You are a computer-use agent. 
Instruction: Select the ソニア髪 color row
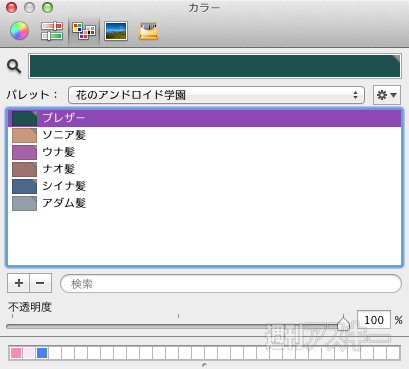pyautogui.click(x=204, y=135)
